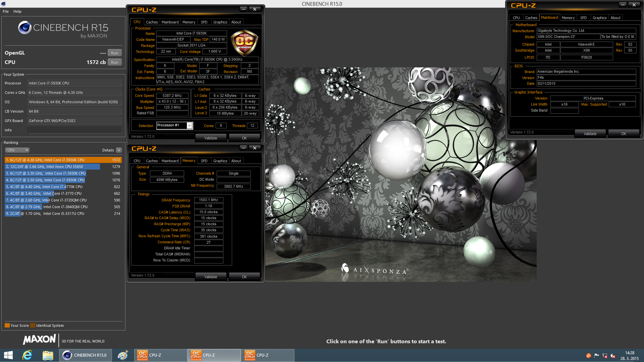The width and height of the screenshot is (644, 362).
Task: Select ranking row Intel Core i5-3317U CPU
Action: 63,214
